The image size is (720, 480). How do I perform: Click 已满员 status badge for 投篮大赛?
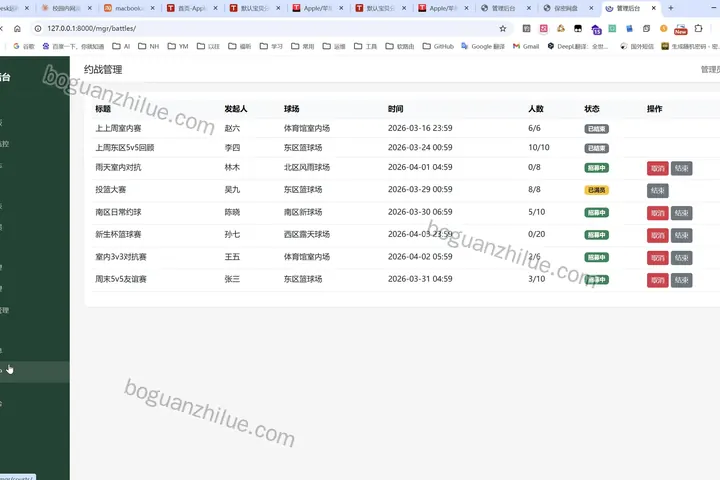tap(596, 190)
